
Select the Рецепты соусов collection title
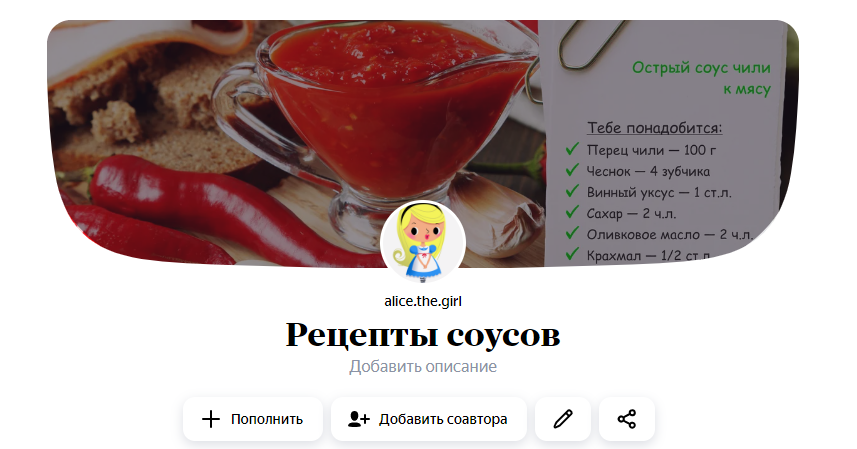click(423, 334)
